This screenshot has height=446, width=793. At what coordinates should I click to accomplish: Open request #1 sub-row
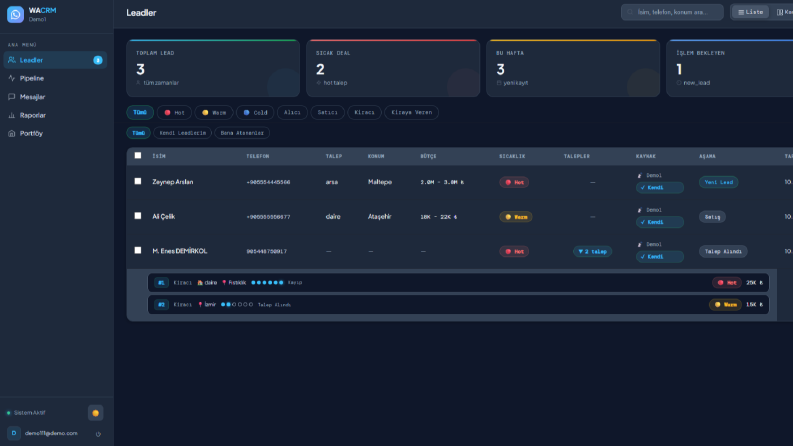click(458, 283)
